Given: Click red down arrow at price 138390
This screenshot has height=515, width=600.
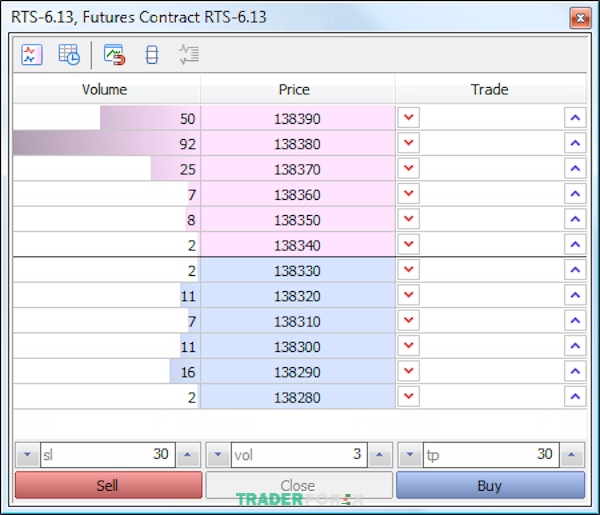Looking at the screenshot, I should pos(409,117).
